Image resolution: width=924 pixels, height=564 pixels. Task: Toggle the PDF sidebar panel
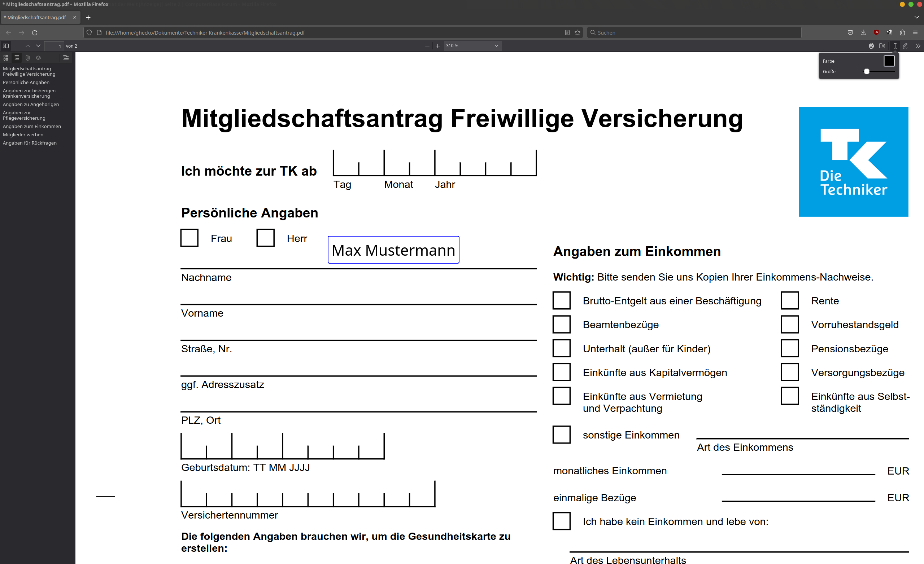tap(6, 46)
